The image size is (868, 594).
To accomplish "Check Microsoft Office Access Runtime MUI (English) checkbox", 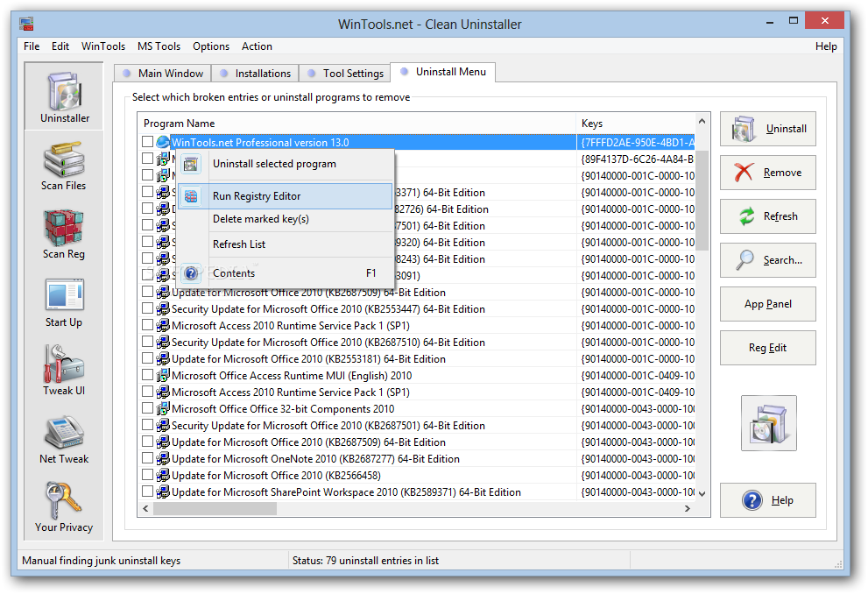I will pos(147,375).
